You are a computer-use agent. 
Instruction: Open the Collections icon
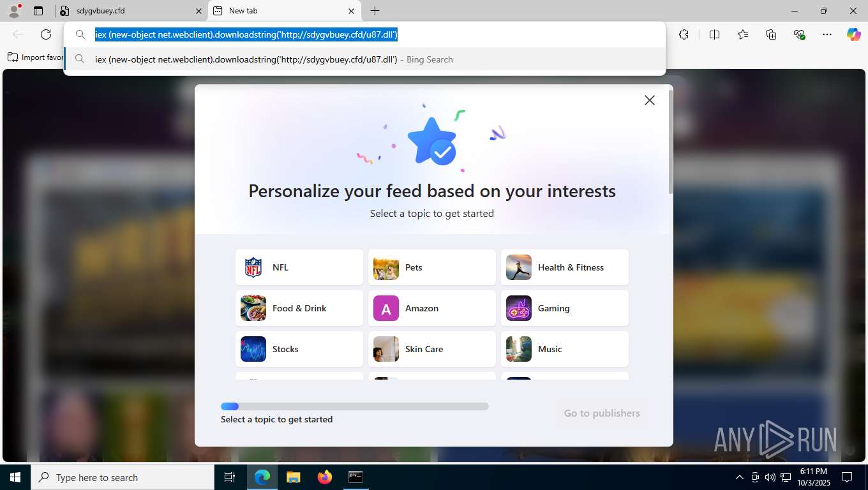(x=771, y=34)
